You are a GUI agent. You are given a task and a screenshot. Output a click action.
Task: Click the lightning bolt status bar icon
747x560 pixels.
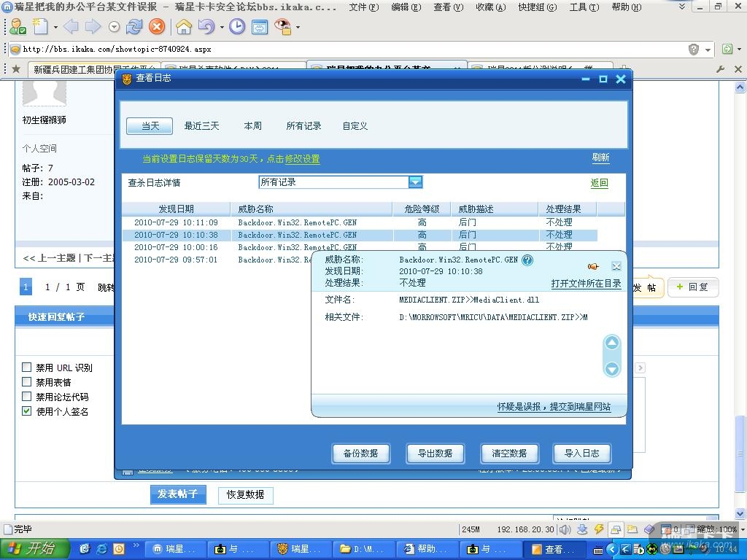pyautogui.click(x=599, y=529)
